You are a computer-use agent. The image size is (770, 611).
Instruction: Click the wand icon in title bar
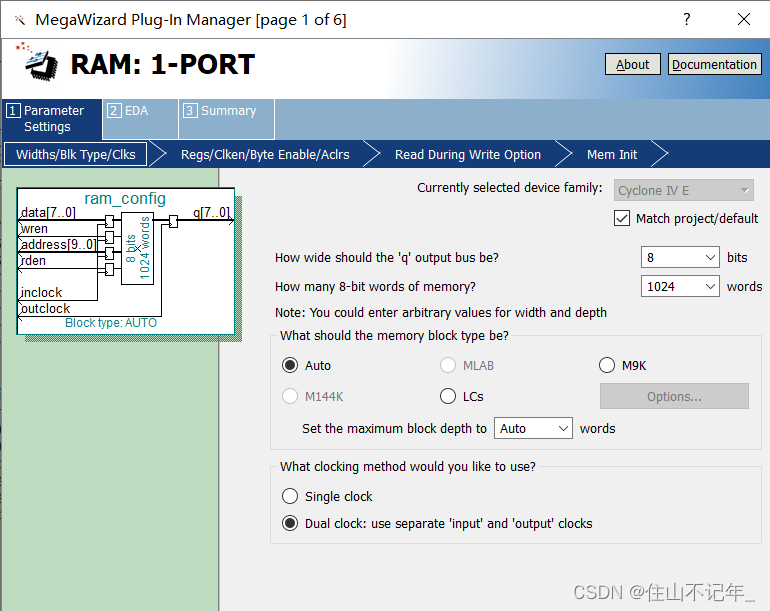pyautogui.click(x=20, y=20)
